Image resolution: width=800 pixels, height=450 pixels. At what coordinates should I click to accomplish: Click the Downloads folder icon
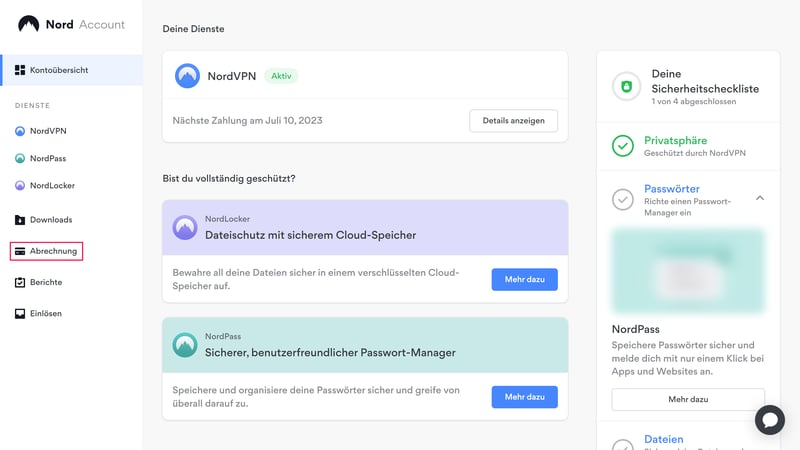(x=20, y=219)
